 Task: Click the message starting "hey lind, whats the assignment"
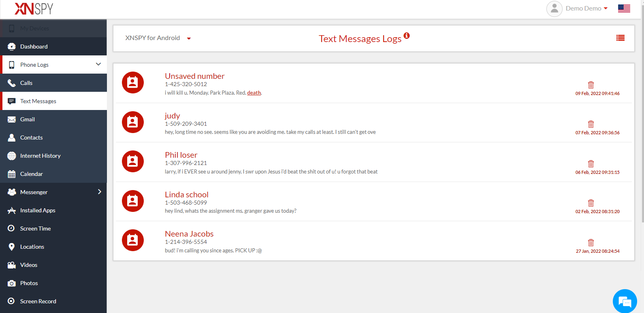coord(230,211)
